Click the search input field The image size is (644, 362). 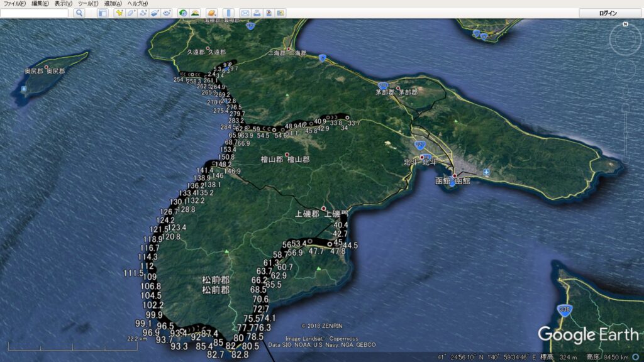coord(35,13)
